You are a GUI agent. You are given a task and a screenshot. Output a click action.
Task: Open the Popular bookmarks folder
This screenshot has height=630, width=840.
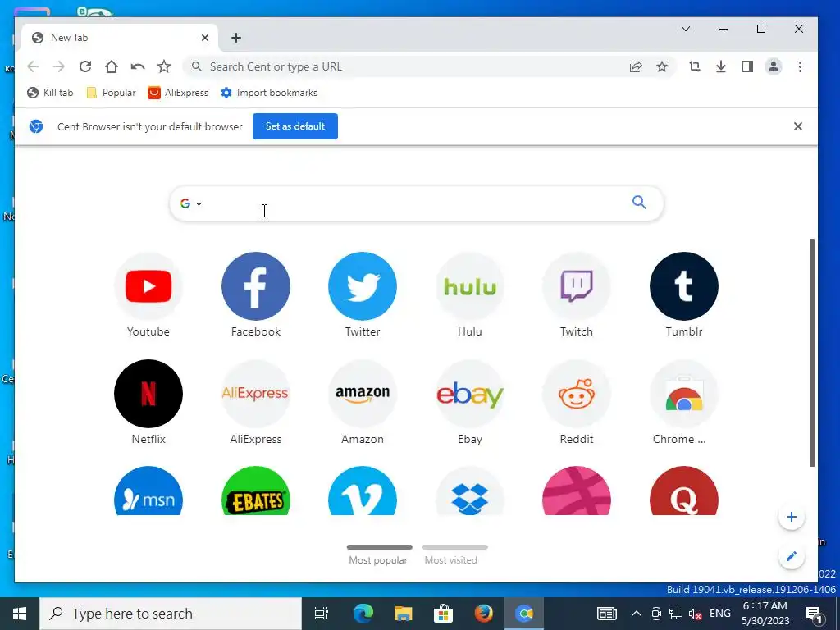tap(112, 93)
